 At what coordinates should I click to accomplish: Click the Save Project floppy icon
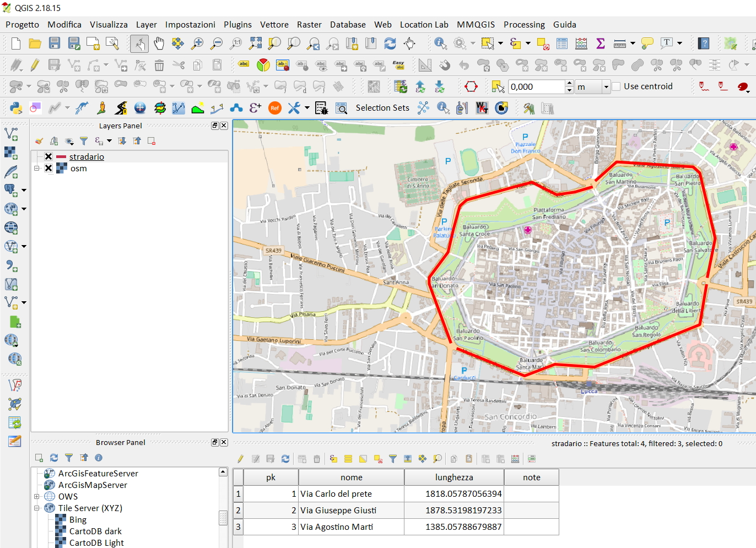click(x=54, y=44)
